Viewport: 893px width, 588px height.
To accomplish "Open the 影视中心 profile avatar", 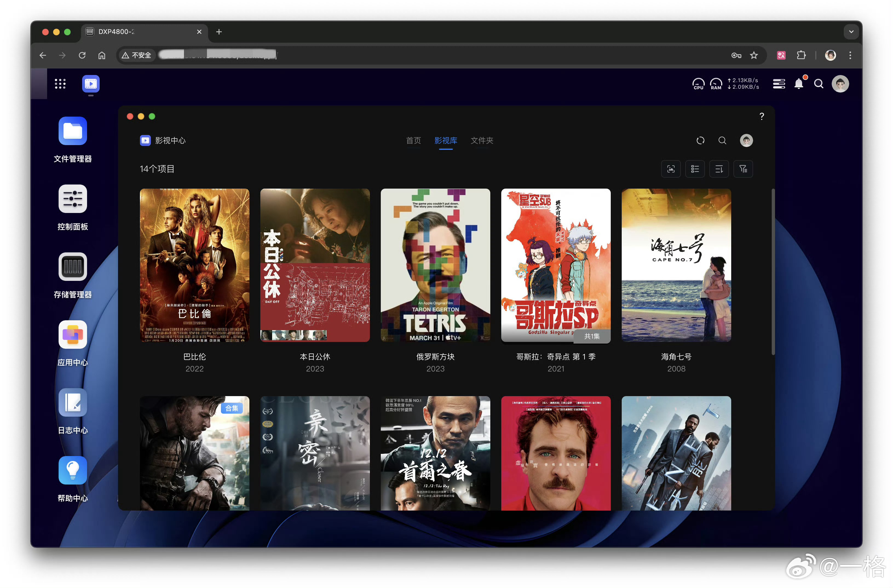I will point(746,140).
